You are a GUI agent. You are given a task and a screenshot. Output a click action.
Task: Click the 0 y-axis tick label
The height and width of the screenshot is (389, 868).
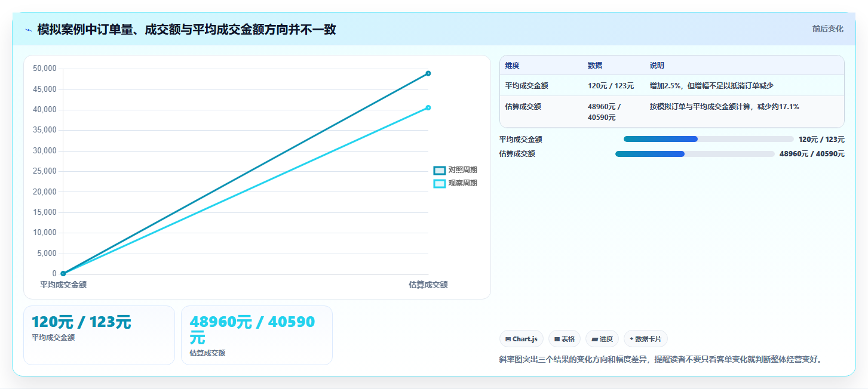54,274
